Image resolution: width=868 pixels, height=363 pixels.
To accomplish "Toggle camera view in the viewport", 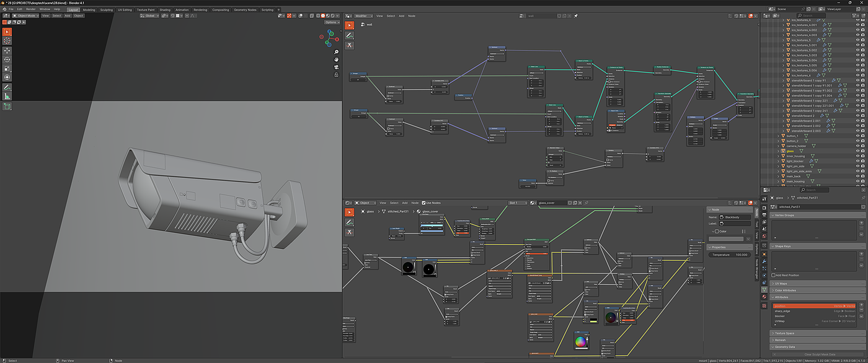I will click(x=336, y=67).
